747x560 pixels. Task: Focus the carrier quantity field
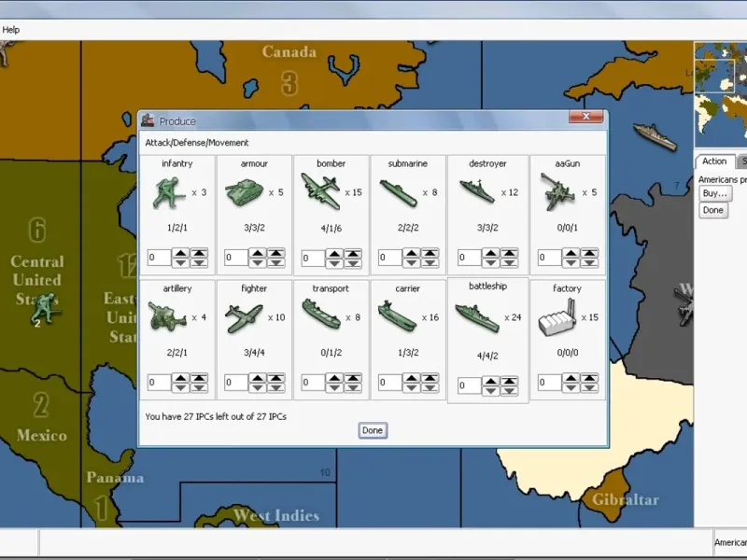(x=390, y=383)
